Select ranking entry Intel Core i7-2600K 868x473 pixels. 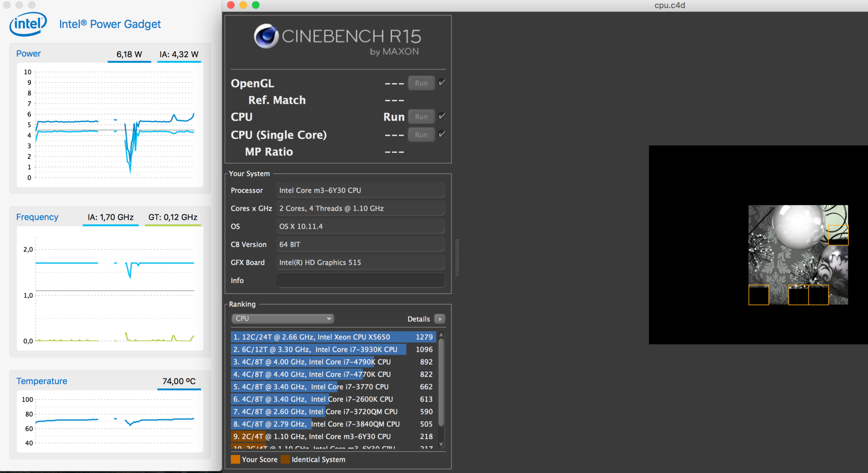point(333,399)
